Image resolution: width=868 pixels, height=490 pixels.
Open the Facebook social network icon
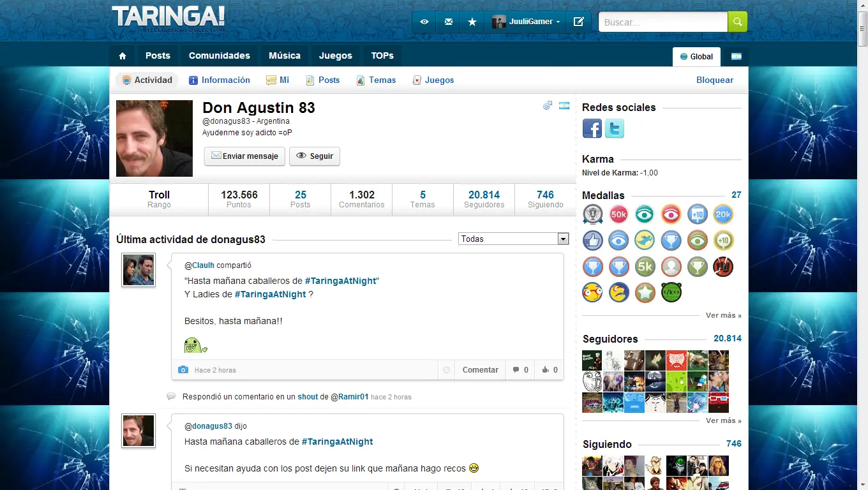coord(592,128)
